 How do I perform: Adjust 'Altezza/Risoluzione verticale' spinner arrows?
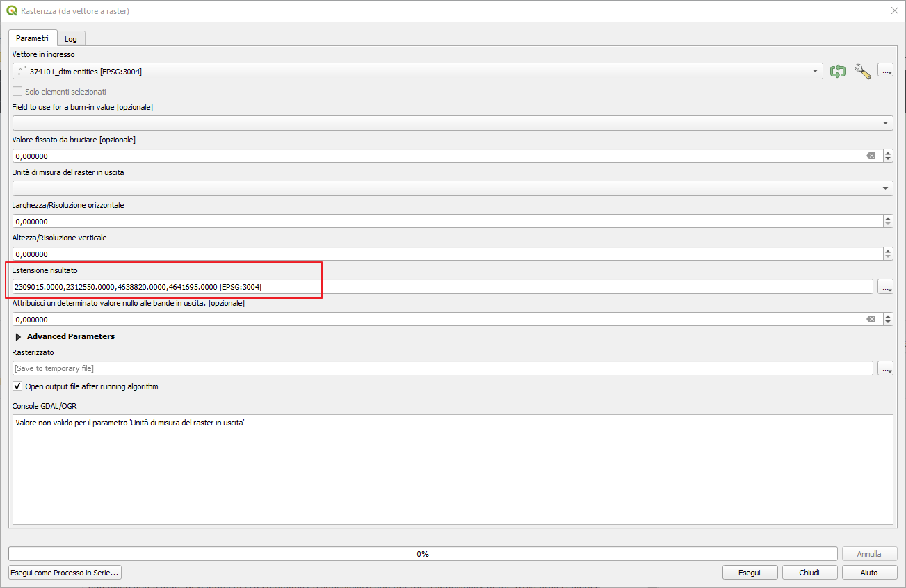888,254
